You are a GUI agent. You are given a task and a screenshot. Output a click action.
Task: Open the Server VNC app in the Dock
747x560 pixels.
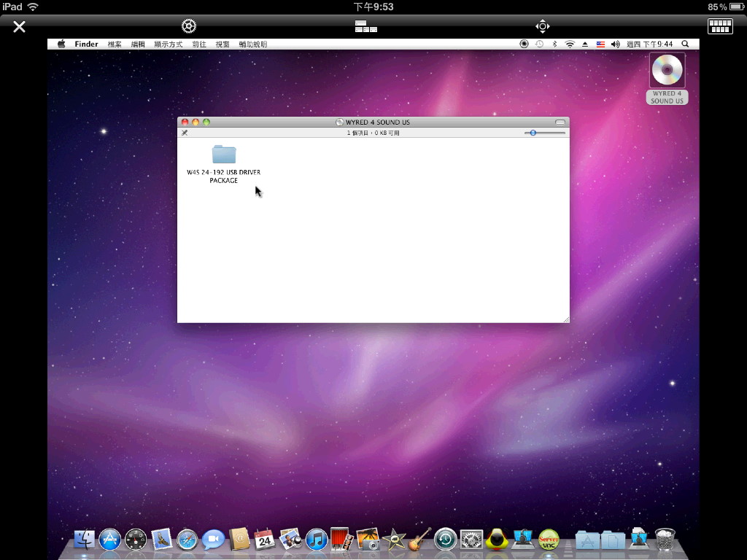click(549, 540)
